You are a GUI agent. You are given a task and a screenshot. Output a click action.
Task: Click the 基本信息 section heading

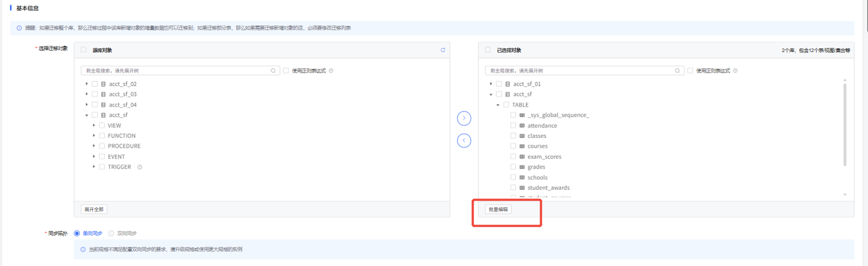[x=27, y=8]
